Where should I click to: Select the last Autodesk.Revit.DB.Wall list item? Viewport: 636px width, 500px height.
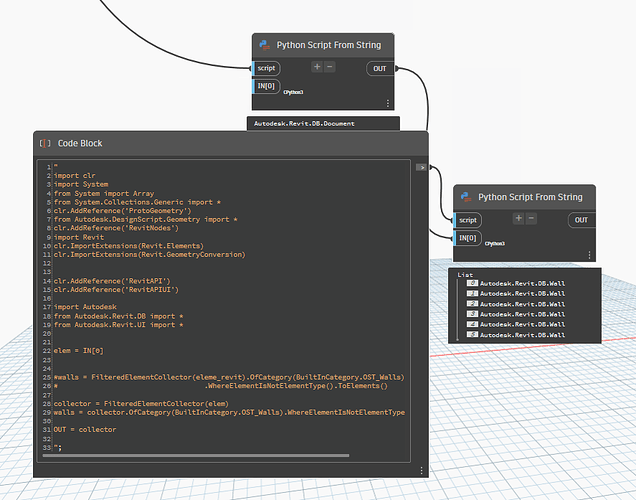click(520, 334)
